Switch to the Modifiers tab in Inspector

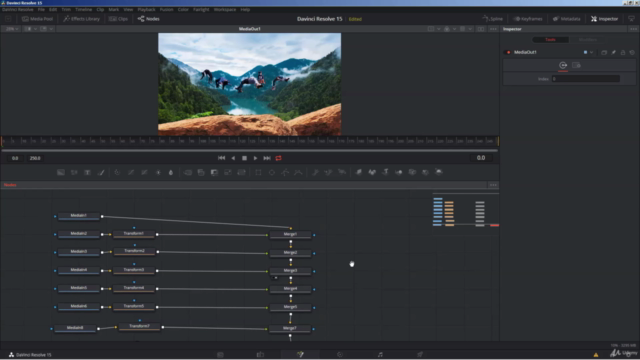587,40
